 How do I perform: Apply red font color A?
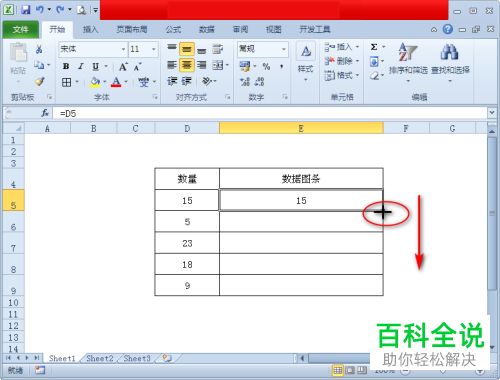(116, 82)
